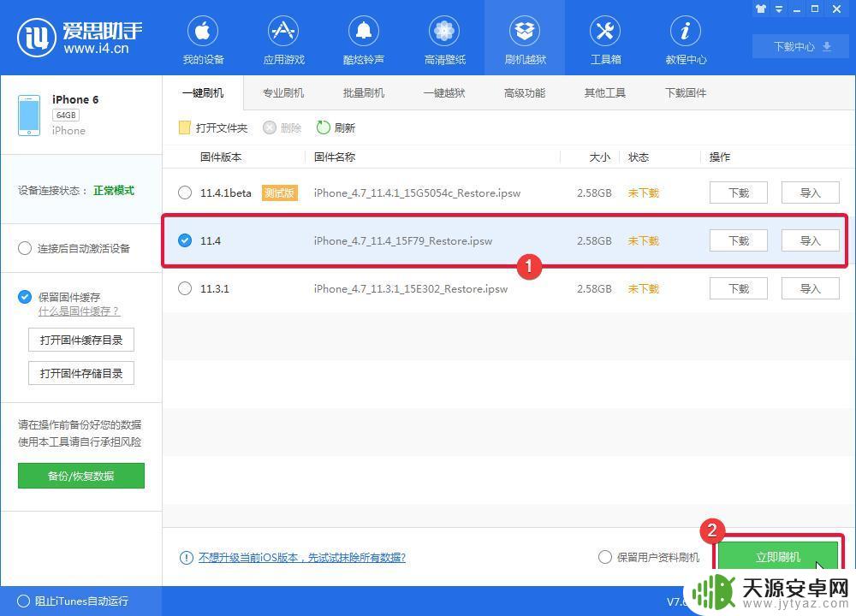The height and width of the screenshot is (616, 856).
Task: Switch to 一键越狱 tab
Action: [444, 92]
